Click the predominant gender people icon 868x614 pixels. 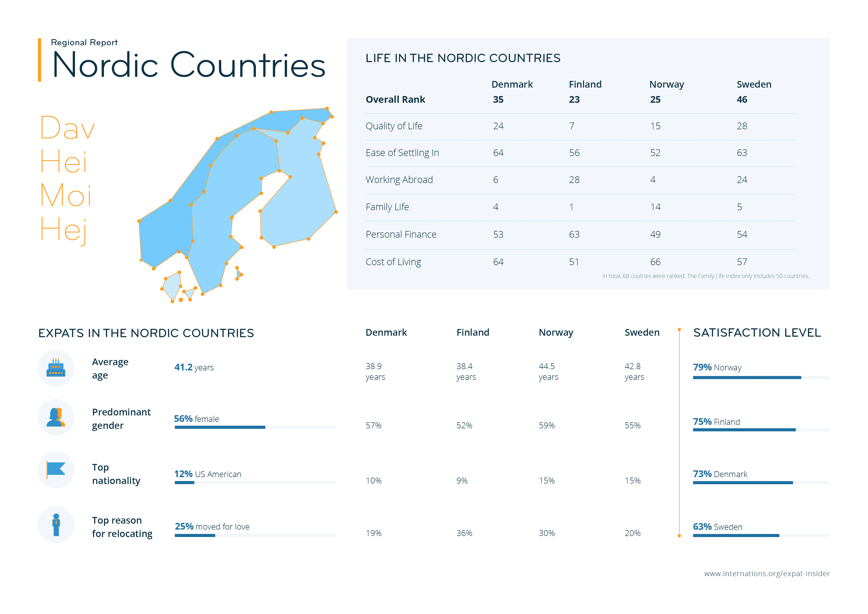56,417
